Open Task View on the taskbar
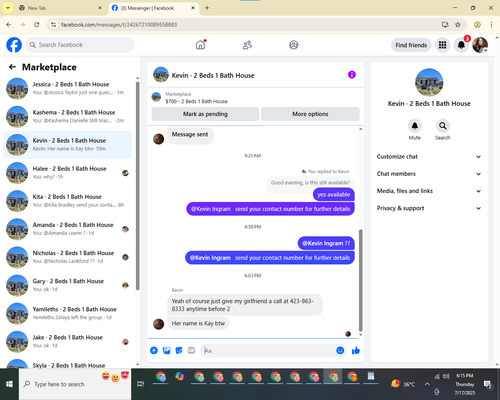Screen dimensions: 500x400 click(140, 384)
